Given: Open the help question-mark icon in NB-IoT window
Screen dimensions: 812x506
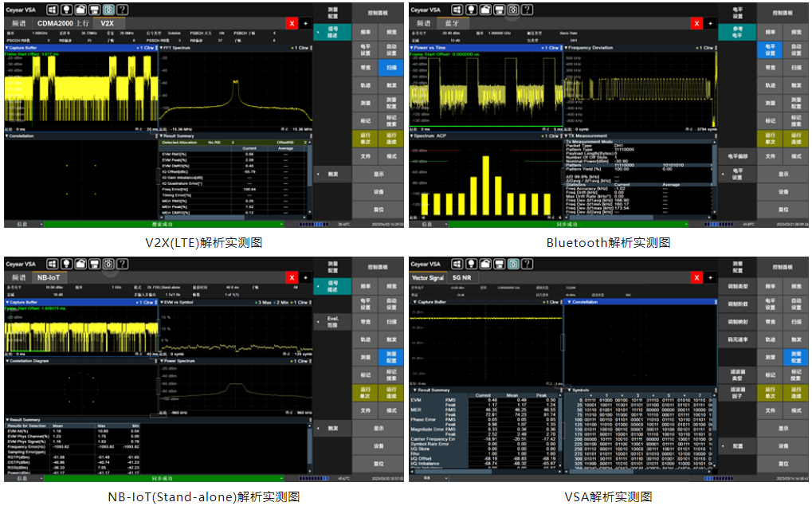Looking at the screenshot, I should (122, 264).
